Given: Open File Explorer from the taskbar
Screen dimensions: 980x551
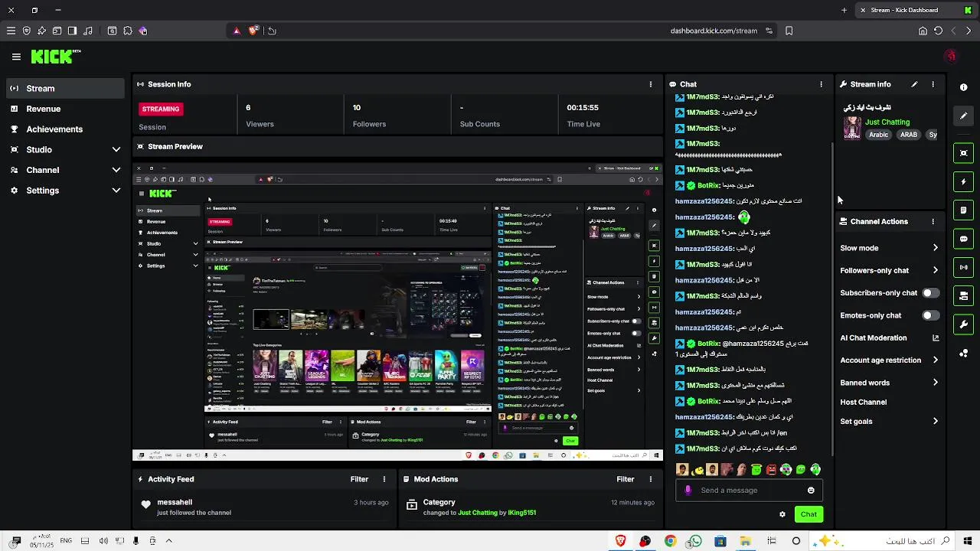Looking at the screenshot, I should click(745, 541).
